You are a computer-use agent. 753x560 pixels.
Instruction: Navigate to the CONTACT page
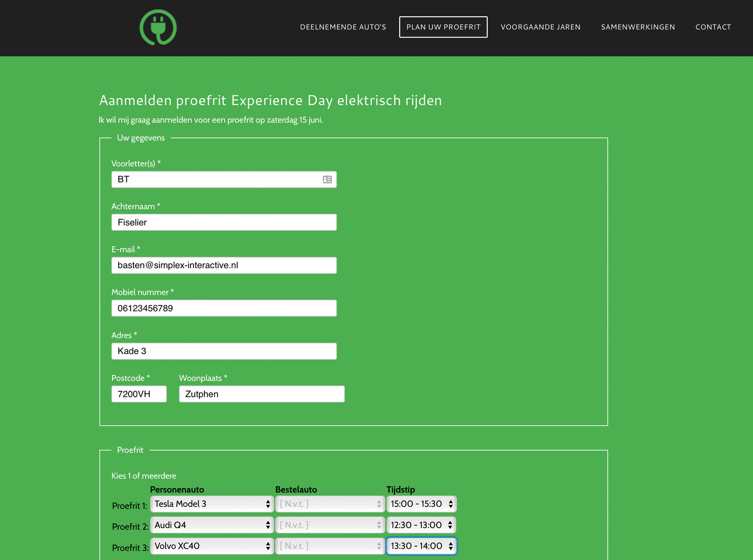(713, 27)
